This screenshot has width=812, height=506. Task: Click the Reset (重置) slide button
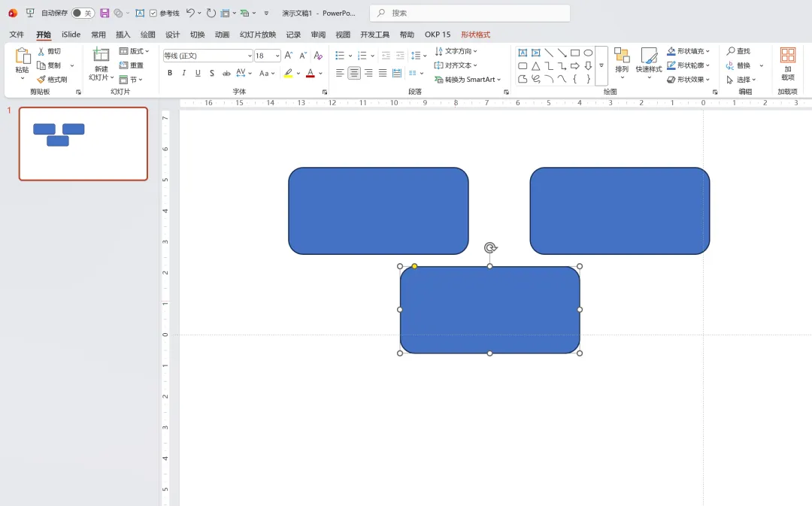click(132, 65)
